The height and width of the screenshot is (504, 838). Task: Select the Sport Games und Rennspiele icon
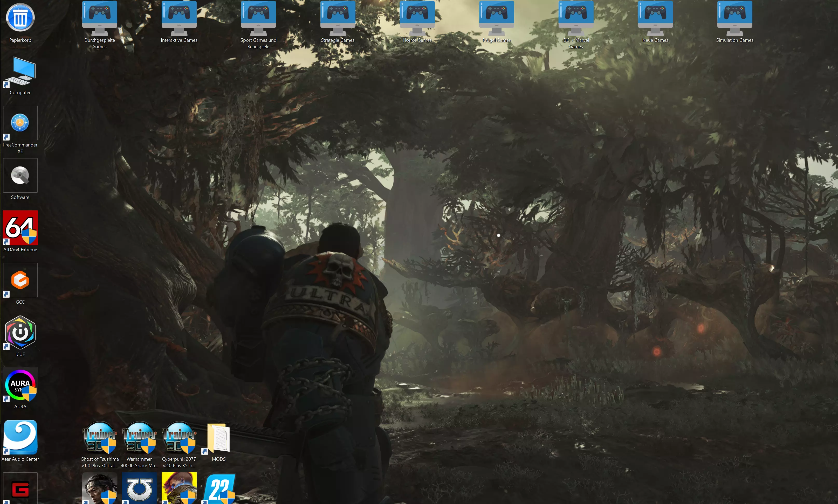[258, 18]
